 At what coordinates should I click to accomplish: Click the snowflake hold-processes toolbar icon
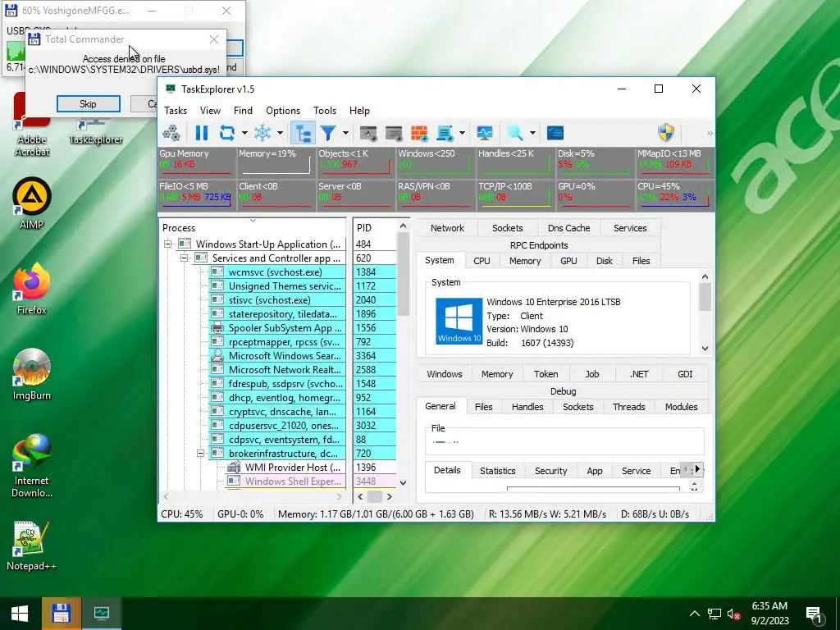(262, 133)
